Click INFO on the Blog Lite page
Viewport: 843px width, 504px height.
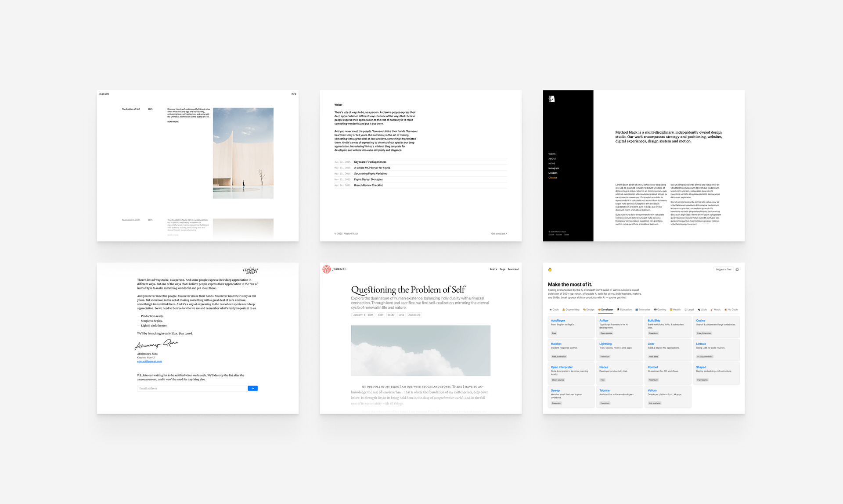(294, 94)
